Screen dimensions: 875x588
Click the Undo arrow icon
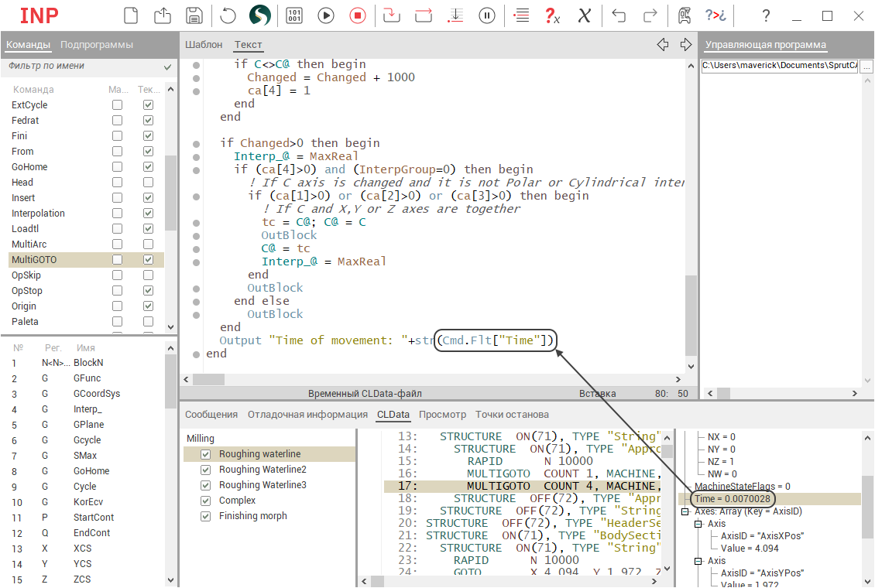pyautogui.click(x=619, y=15)
